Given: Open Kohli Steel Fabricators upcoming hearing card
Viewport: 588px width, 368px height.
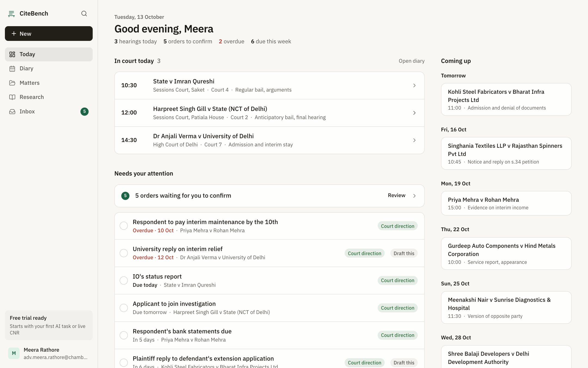Looking at the screenshot, I should pyautogui.click(x=506, y=99).
